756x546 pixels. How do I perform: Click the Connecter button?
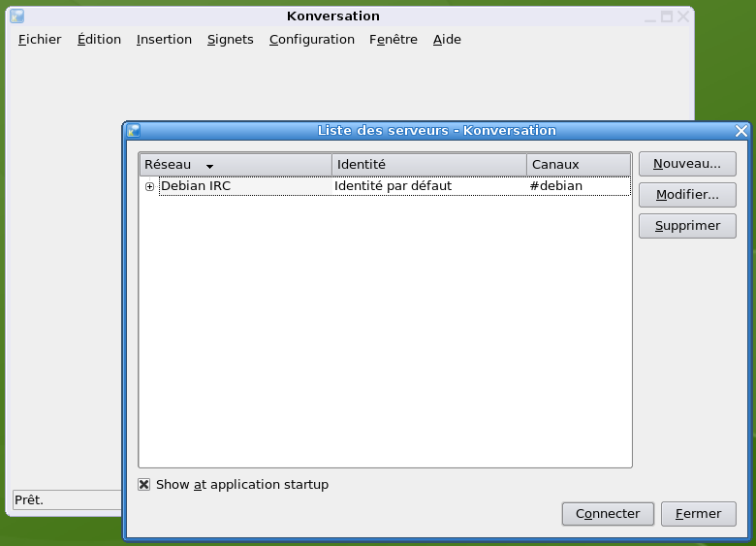[x=608, y=514]
